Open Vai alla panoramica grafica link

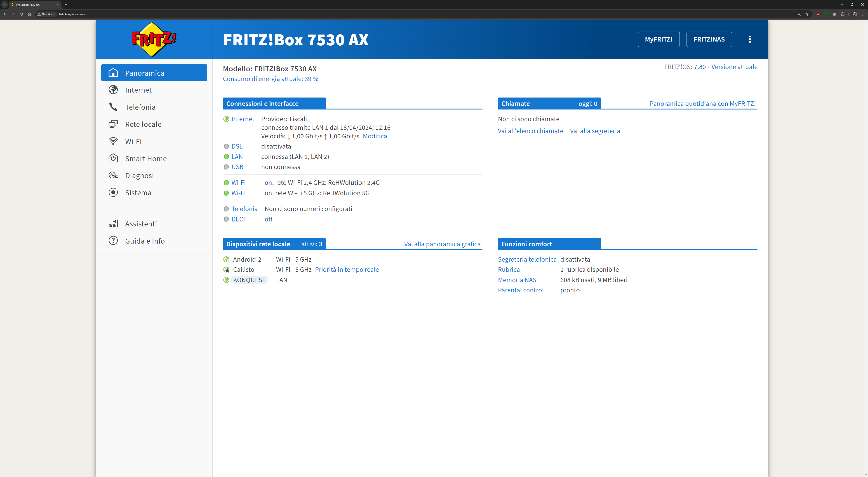point(442,244)
